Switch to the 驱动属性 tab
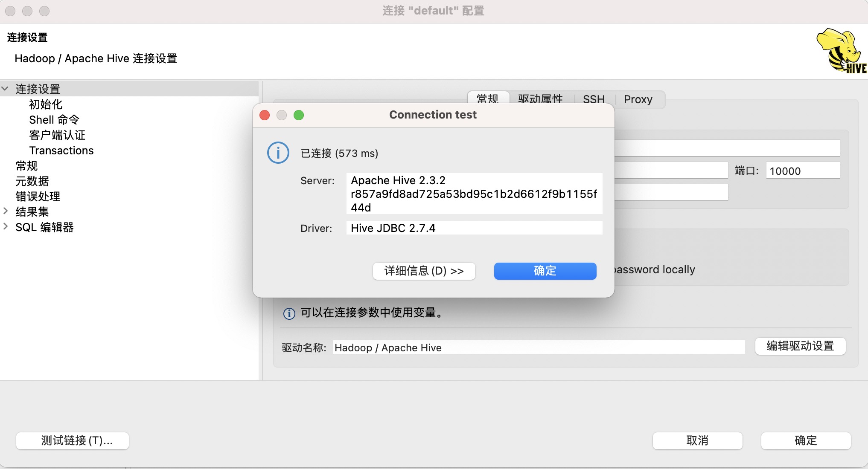Image resolution: width=868 pixels, height=469 pixels. [x=540, y=99]
